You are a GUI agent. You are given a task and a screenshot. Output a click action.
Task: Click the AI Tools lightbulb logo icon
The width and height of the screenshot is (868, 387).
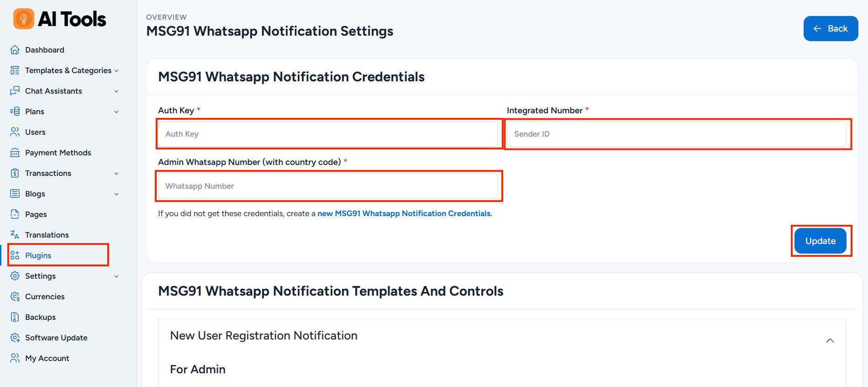point(24,19)
